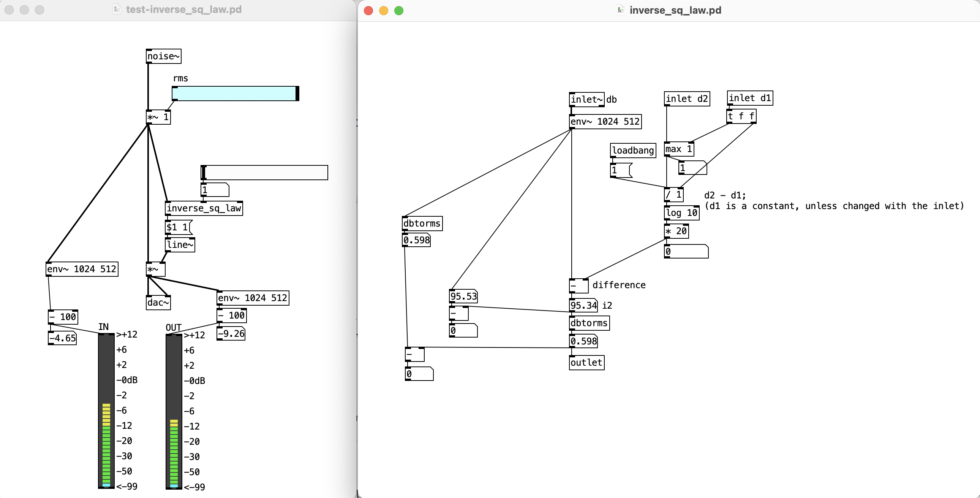Click the bottom-left number box showing 0
The width and height of the screenshot is (980, 498).
(419, 374)
